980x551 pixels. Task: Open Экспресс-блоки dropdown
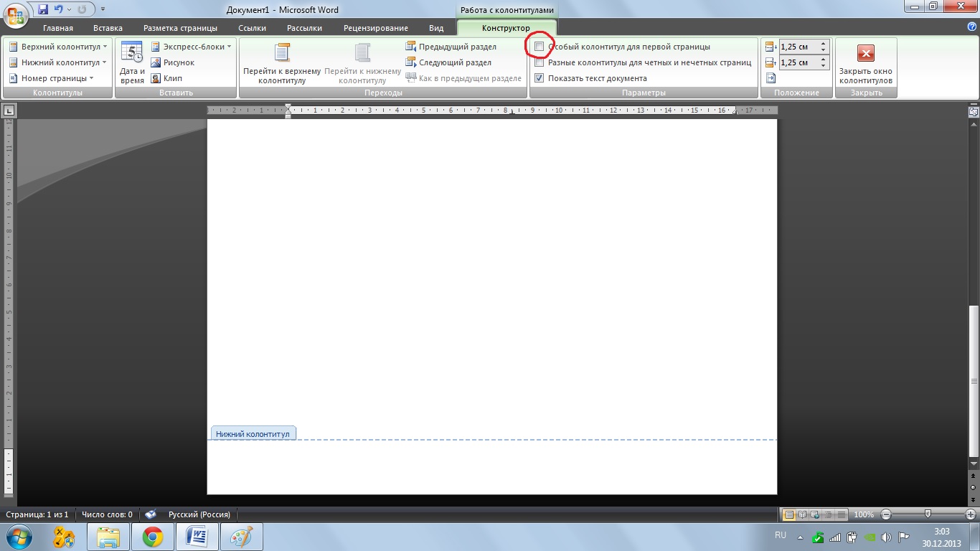[x=192, y=47]
